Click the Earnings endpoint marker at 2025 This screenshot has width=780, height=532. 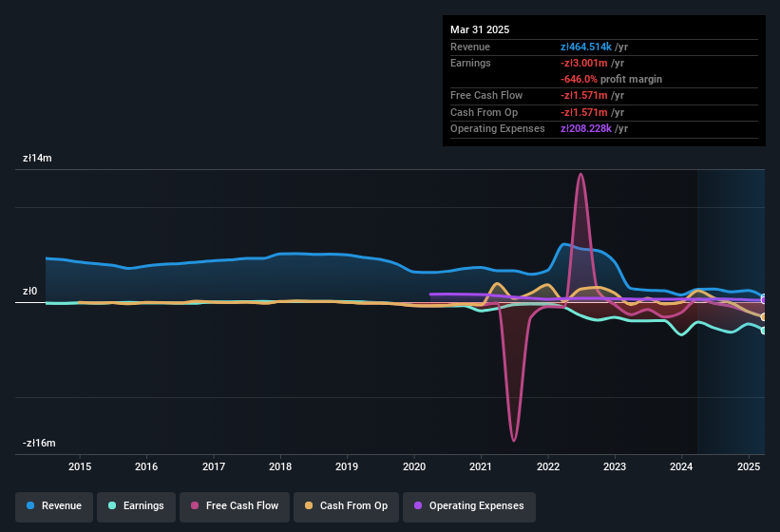point(764,331)
